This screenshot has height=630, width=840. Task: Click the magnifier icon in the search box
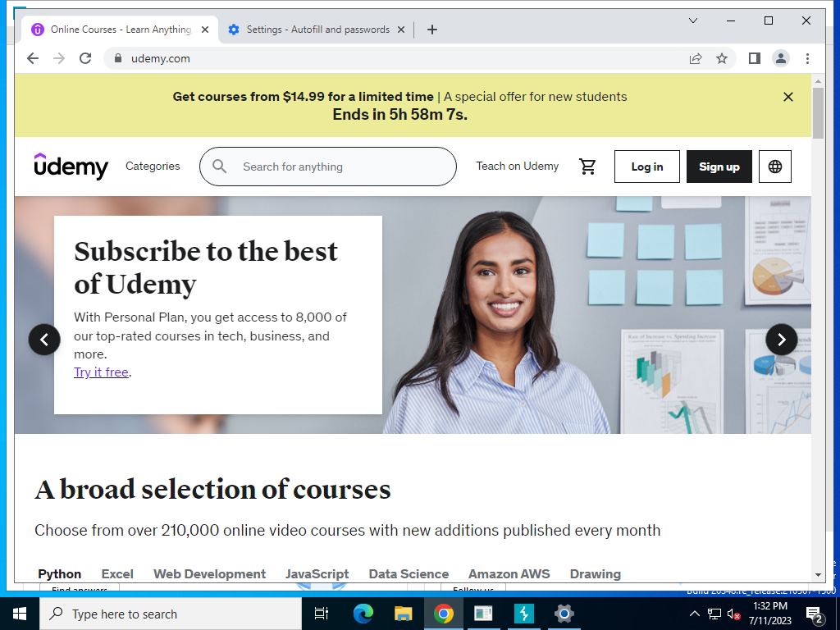pyautogui.click(x=219, y=167)
